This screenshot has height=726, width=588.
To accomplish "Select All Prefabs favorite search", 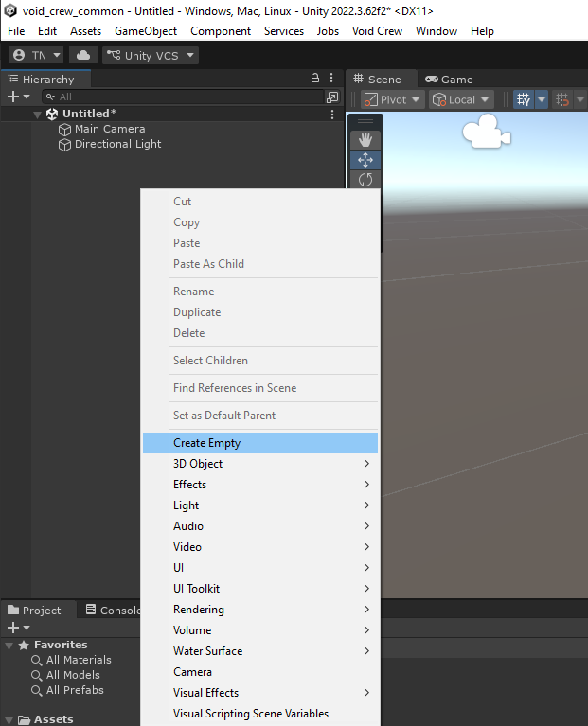I will [67, 690].
